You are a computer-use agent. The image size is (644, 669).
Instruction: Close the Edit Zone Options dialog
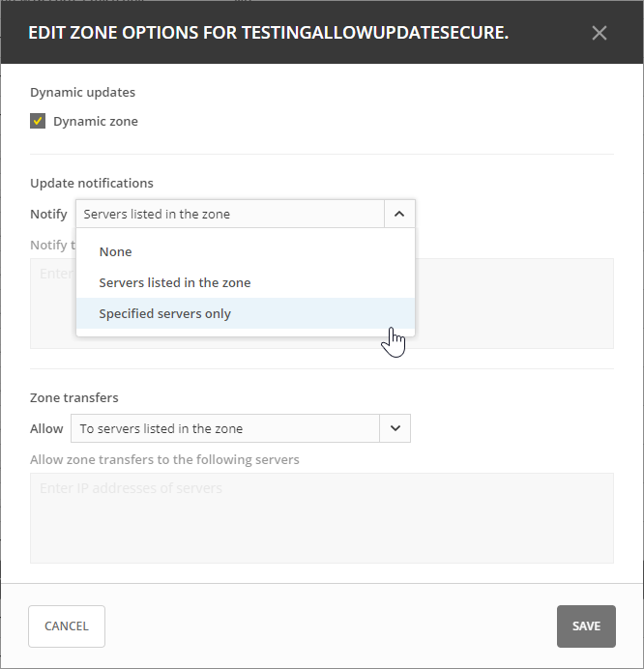tap(600, 33)
